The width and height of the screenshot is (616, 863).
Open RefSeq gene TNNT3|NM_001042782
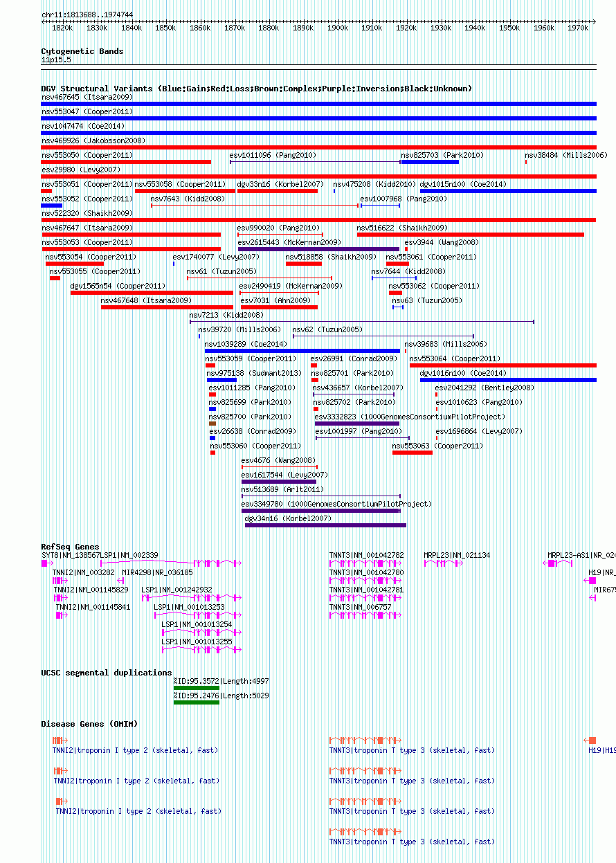click(x=366, y=555)
